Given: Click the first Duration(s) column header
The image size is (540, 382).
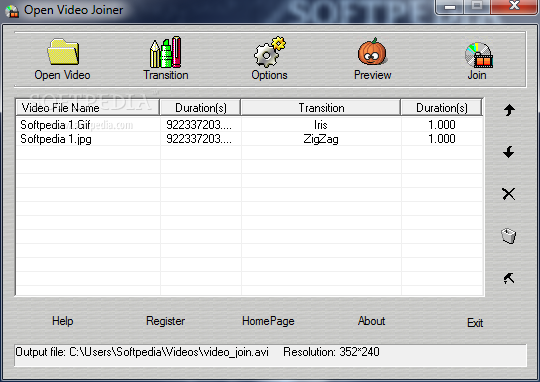Looking at the screenshot, I should coord(200,107).
